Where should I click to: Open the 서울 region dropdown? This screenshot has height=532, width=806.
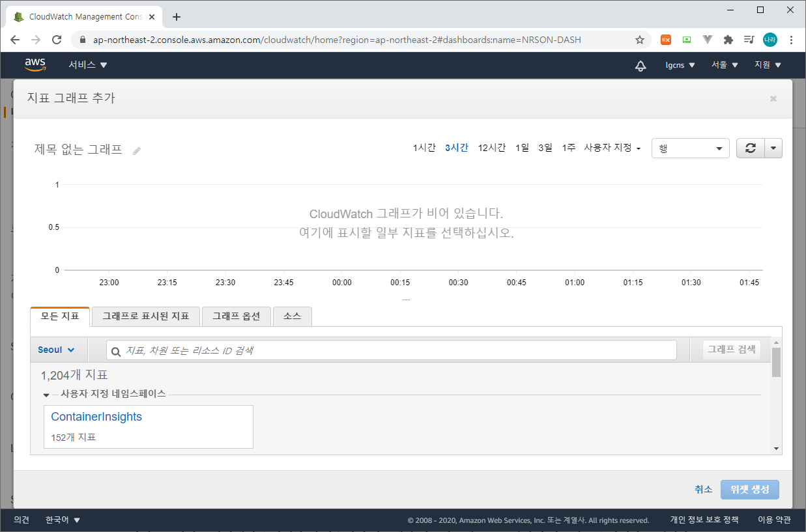pos(725,65)
